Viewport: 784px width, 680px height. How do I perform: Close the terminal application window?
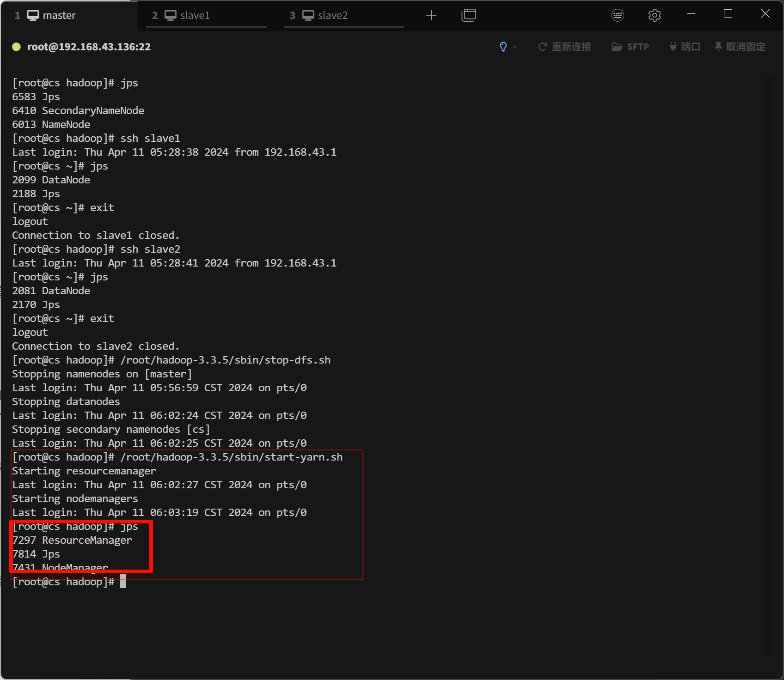tap(765, 14)
